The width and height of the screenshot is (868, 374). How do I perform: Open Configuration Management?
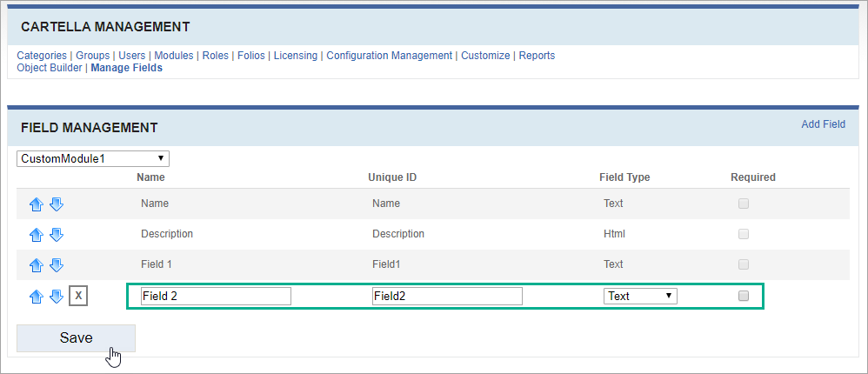tap(389, 56)
